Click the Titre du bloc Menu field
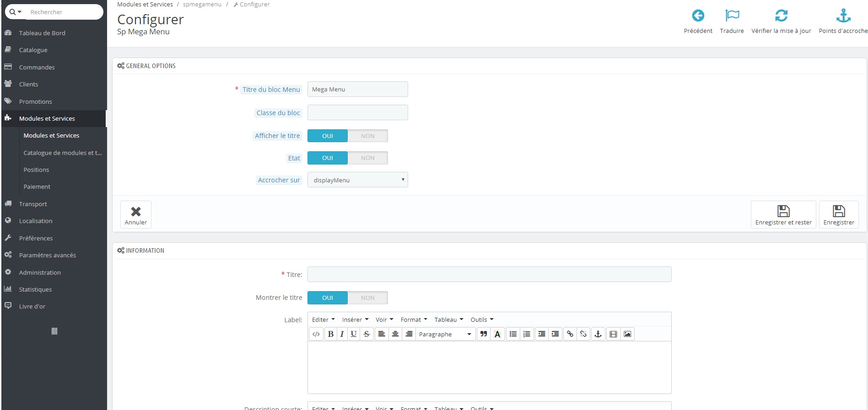868x410 pixels. point(357,89)
